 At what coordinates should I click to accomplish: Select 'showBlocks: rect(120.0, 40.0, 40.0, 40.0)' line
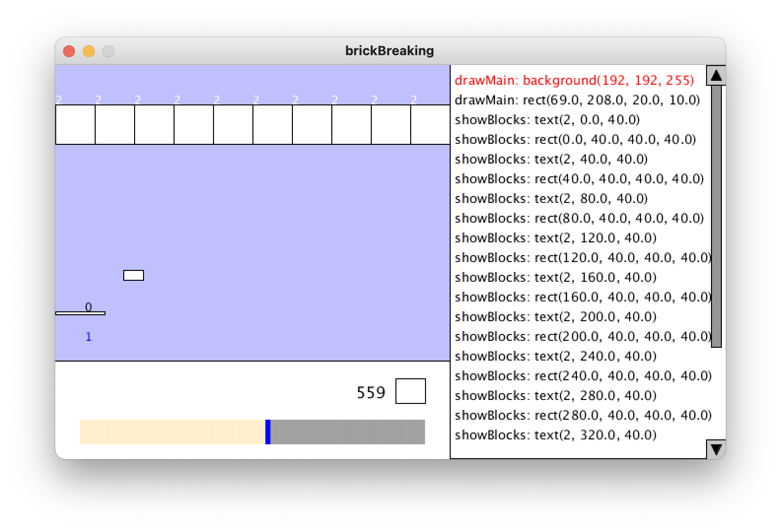tap(583, 258)
